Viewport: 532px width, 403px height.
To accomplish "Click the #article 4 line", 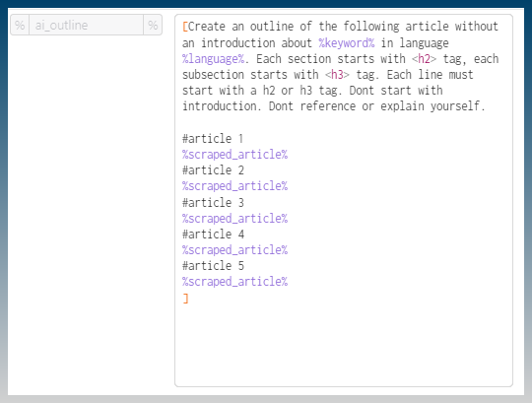I will coord(213,235).
